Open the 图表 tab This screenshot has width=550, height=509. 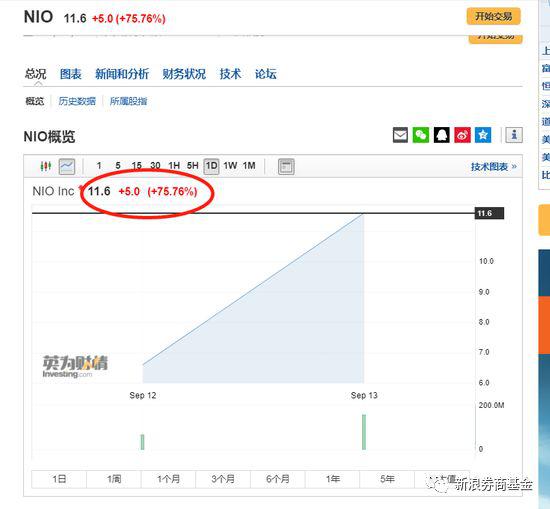(x=71, y=74)
